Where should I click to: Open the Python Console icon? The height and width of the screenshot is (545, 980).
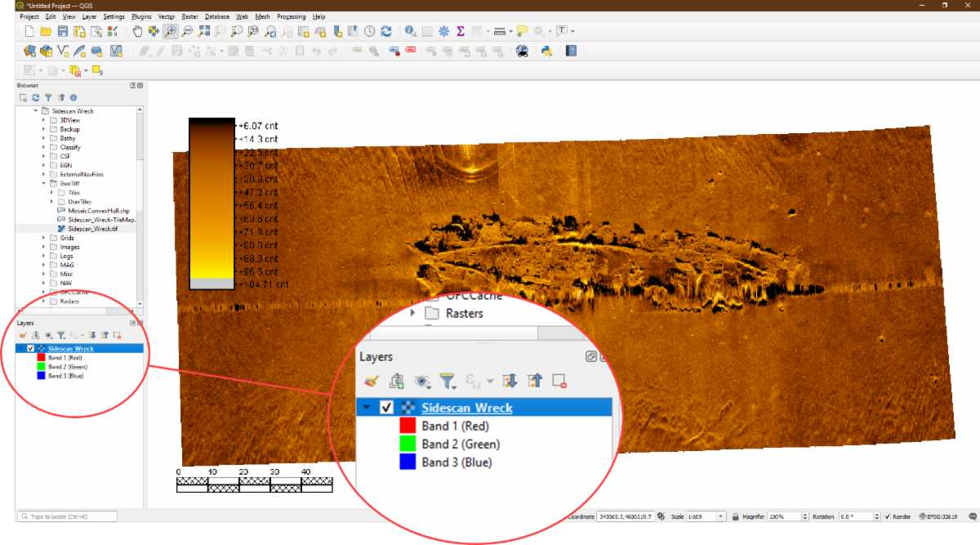[546, 51]
